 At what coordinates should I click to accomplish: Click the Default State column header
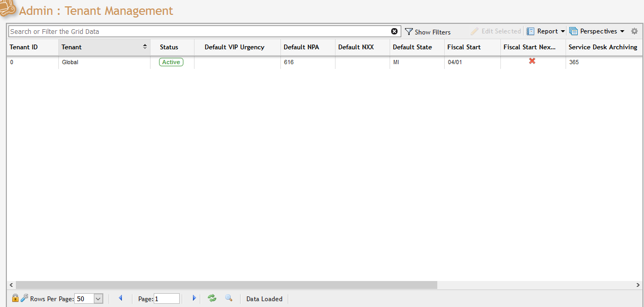tap(412, 47)
